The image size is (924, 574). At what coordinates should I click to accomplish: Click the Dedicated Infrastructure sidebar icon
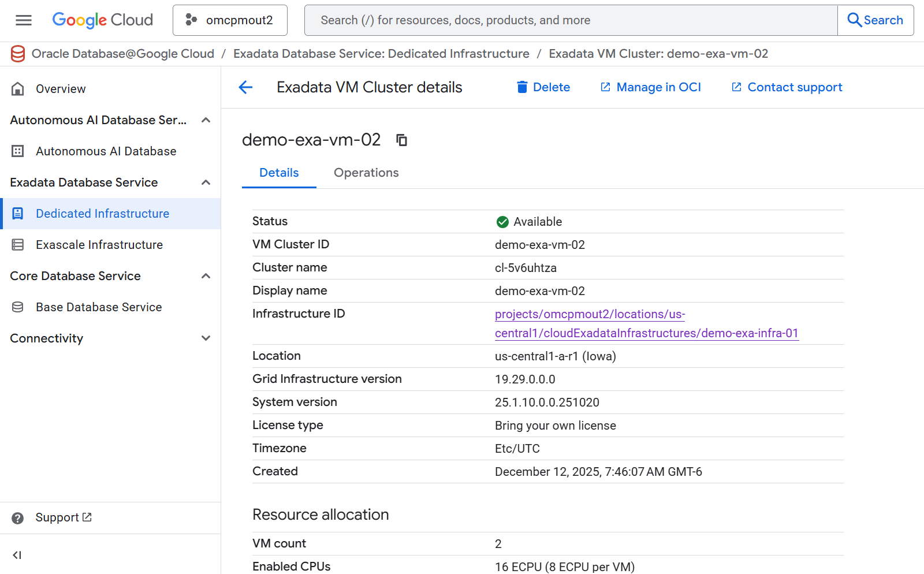pyautogui.click(x=18, y=213)
